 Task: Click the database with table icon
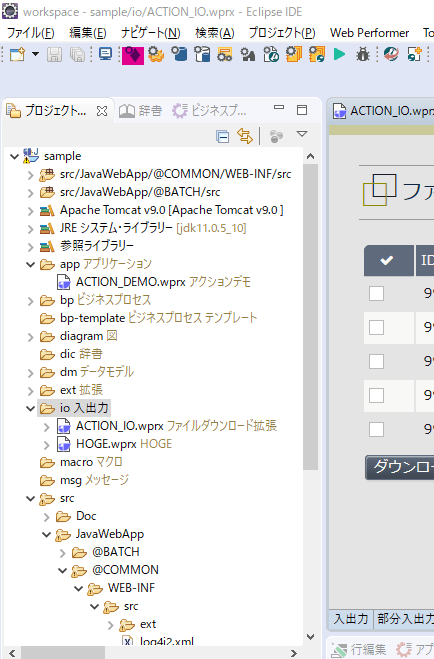[x=202, y=55]
